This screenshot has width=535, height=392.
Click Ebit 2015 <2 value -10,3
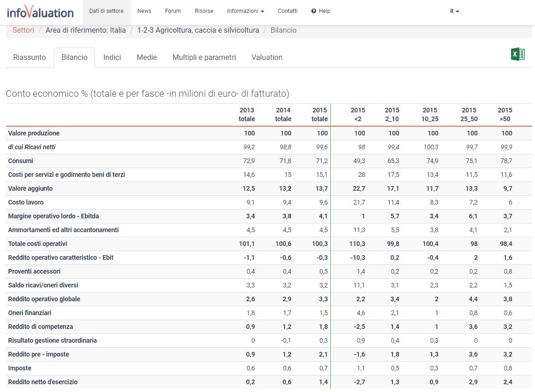(x=357, y=257)
